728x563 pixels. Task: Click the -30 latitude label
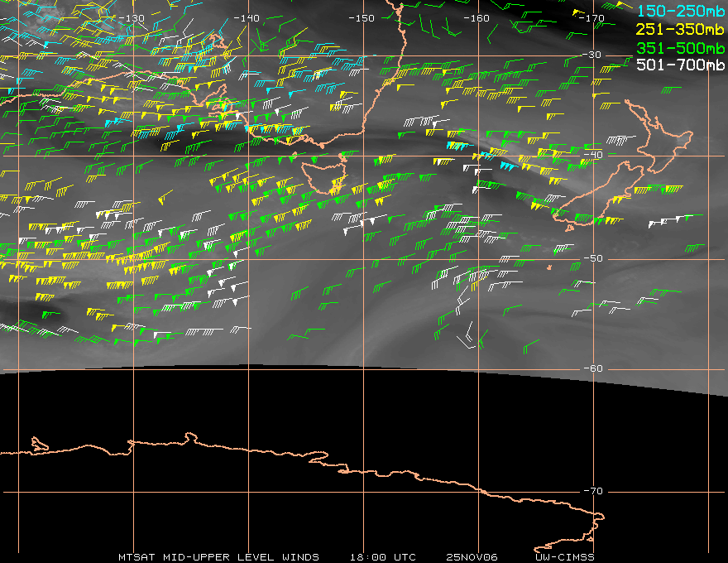point(591,55)
